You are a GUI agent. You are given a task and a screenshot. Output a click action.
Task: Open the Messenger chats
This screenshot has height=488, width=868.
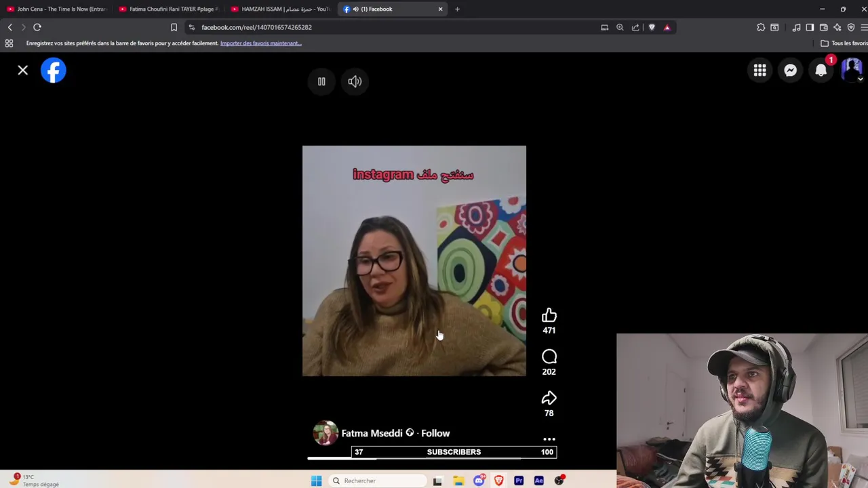point(791,70)
